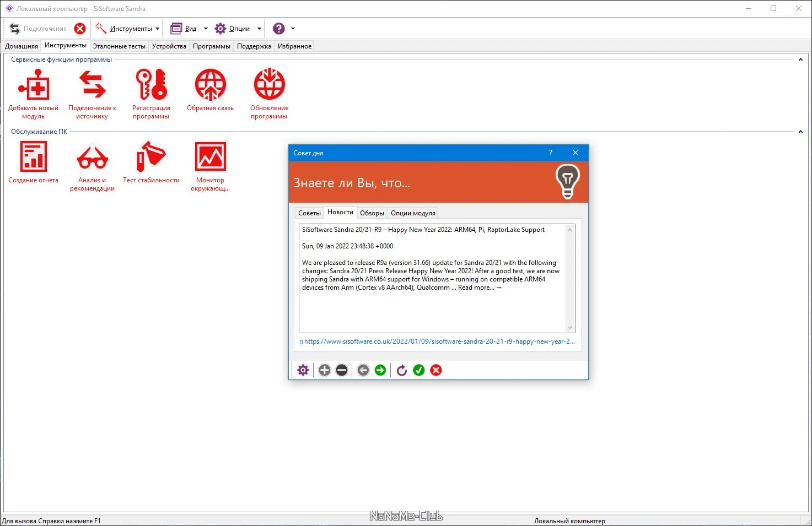Open the 'Эталонные тесты' tab
812x526 pixels.
119,46
